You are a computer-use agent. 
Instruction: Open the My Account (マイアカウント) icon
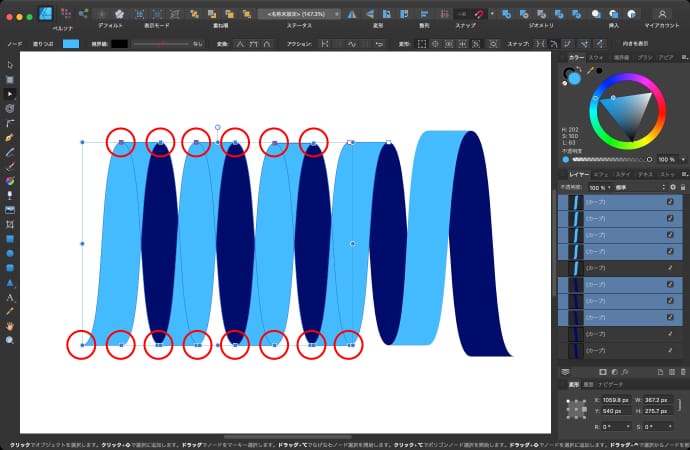click(663, 14)
